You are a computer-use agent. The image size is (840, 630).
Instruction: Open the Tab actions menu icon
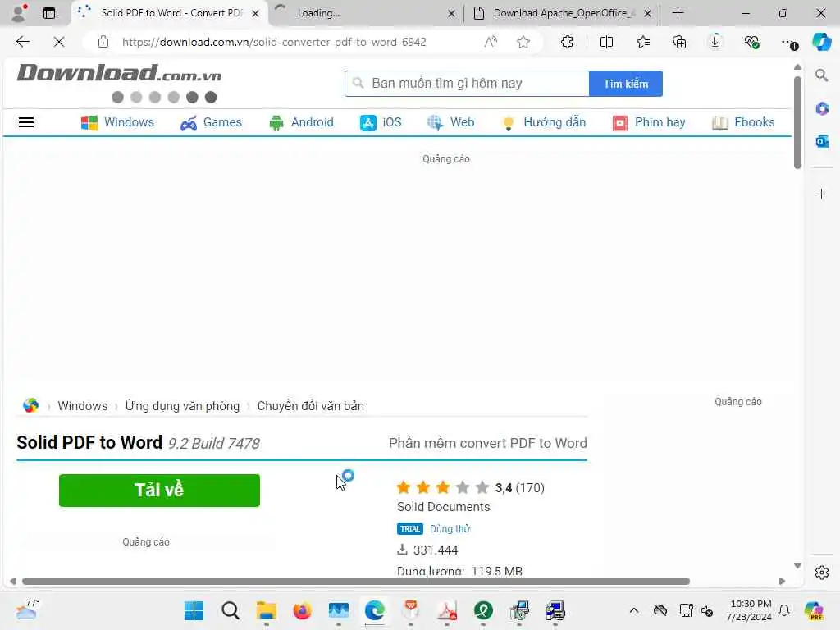(48, 13)
